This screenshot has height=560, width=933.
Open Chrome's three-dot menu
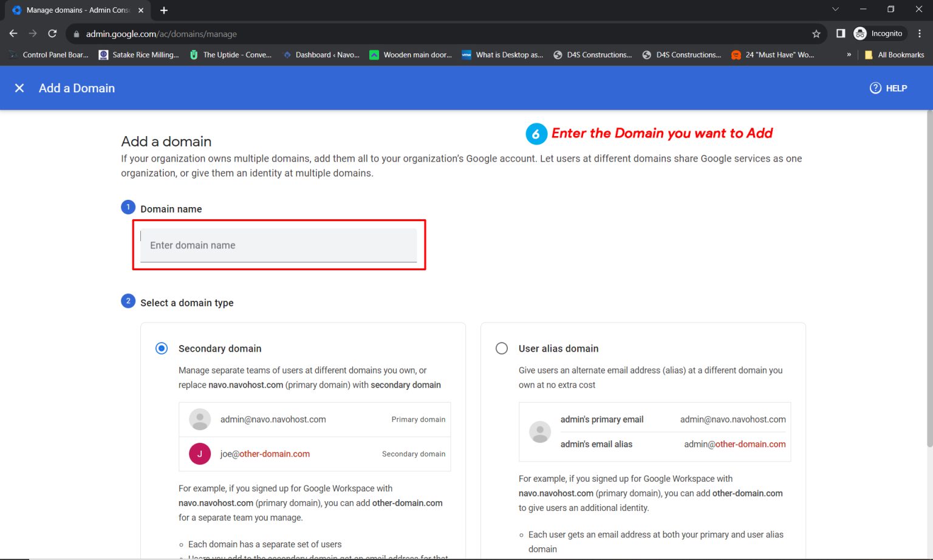tap(920, 33)
